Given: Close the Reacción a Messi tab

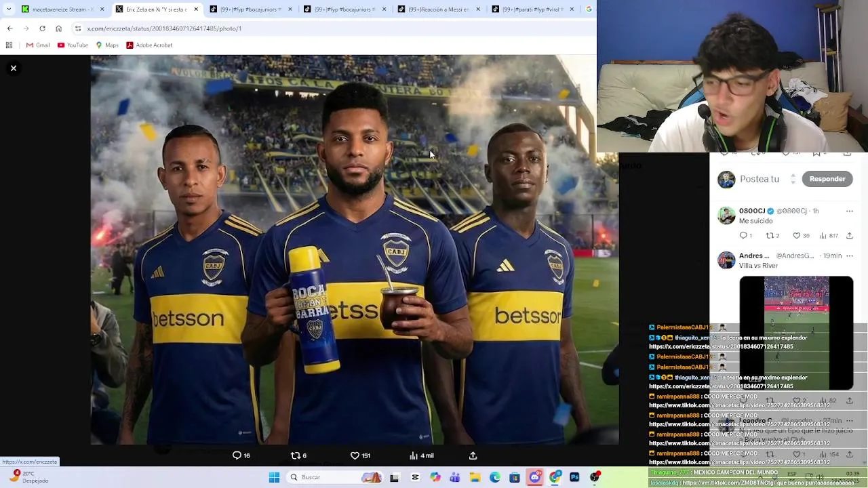Looking at the screenshot, I should tap(478, 9).
